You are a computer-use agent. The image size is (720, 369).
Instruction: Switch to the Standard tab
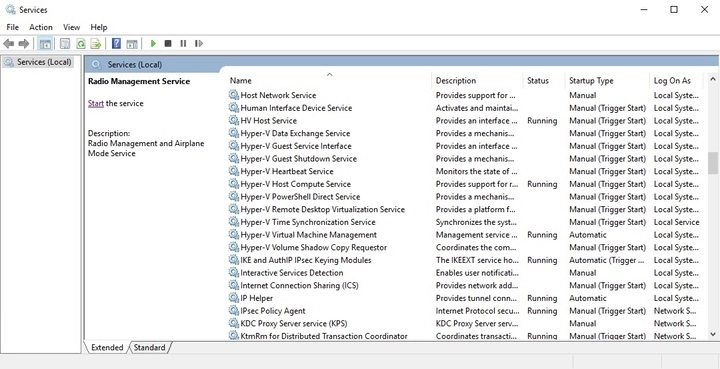[149, 347]
